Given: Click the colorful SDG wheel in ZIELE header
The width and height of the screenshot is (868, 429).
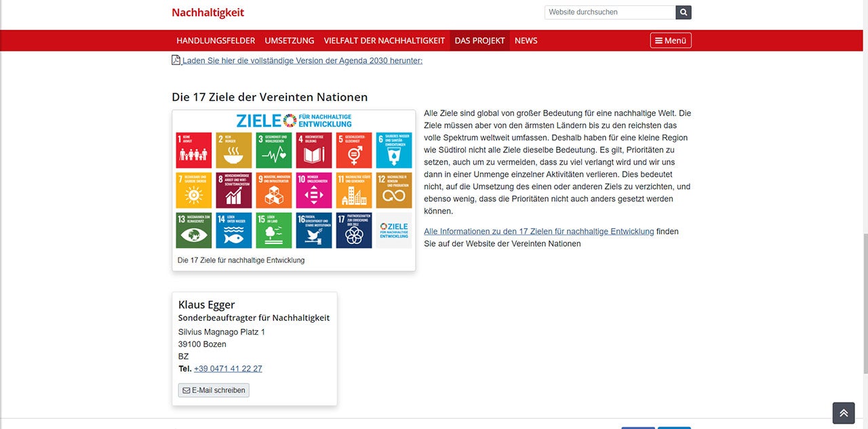Looking at the screenshot, I should pos(290,121).
